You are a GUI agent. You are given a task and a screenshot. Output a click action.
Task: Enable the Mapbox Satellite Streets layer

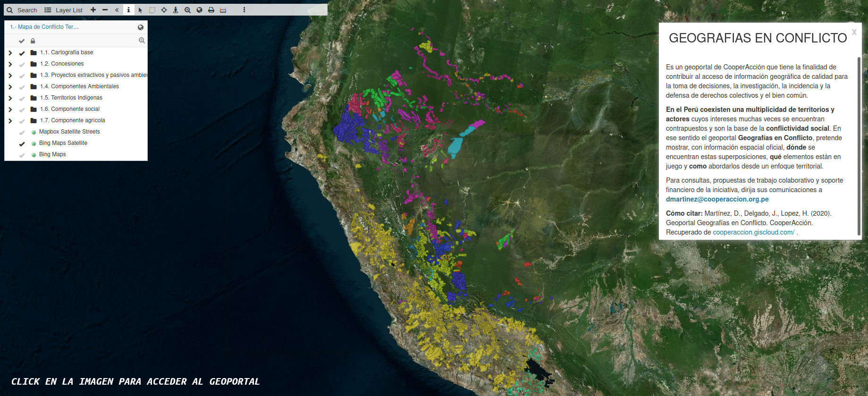[22, 132]
